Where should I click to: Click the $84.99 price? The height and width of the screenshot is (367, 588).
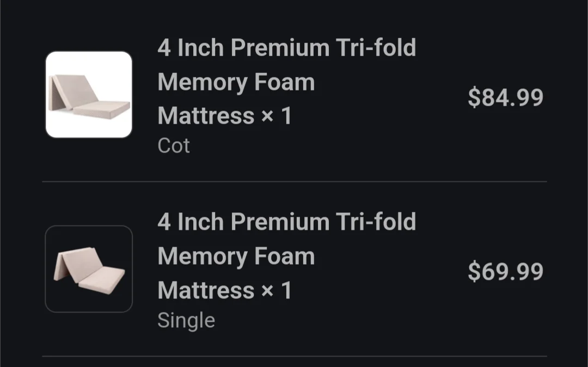tap(505, 97)
